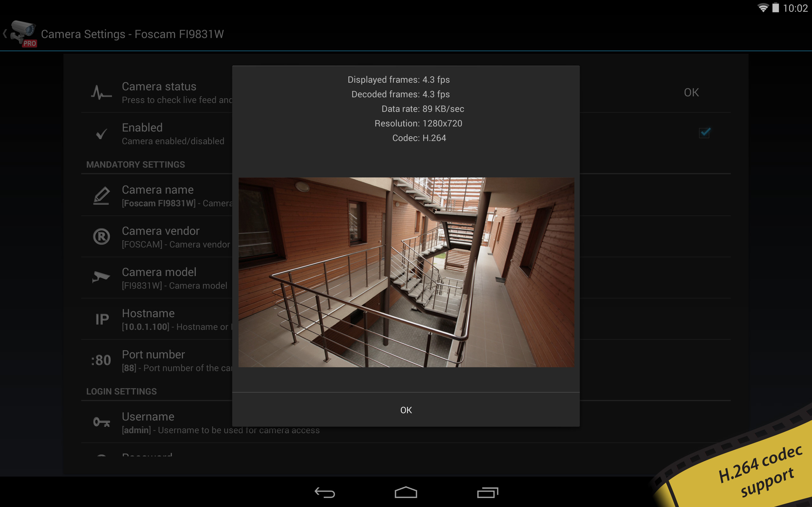The height and width of the screenshot is (507, 812).
Task: Toggle the Enabled camera checkbox
Action: click(x=704, y=133)
